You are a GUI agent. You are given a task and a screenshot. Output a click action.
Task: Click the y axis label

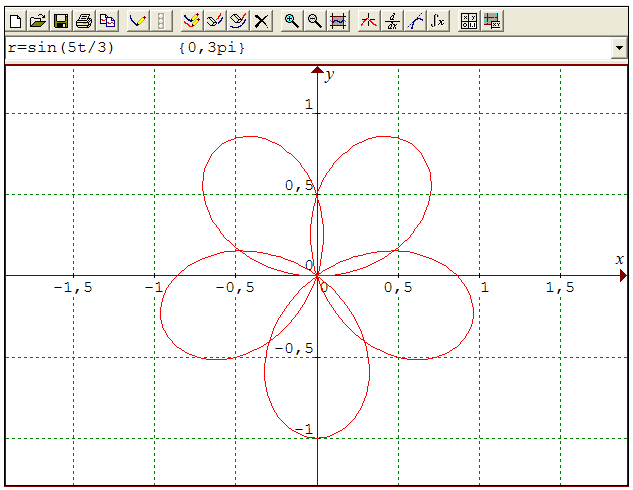click(330, 75)
